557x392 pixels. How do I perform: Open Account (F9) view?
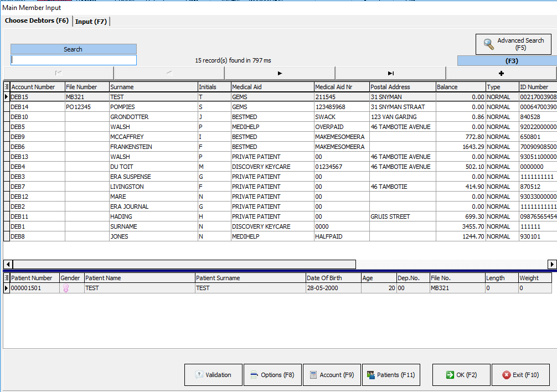[332, 375]
